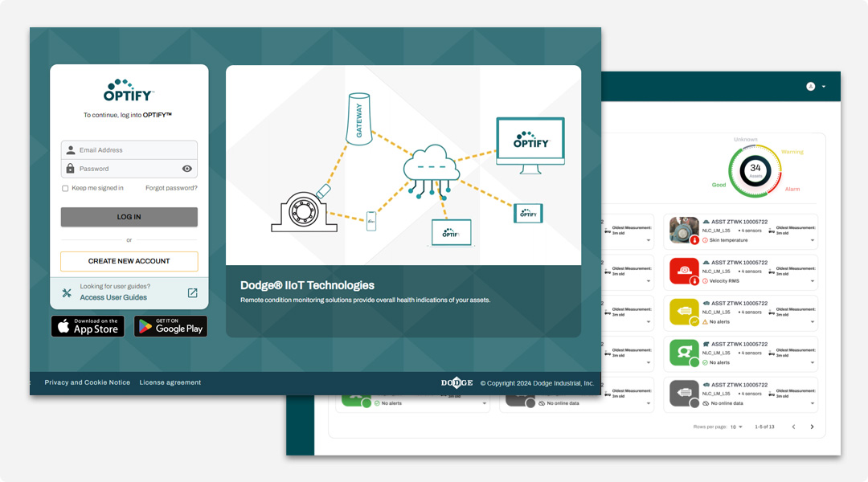Expand right column gray No online data card

click(x=812, y=403)
